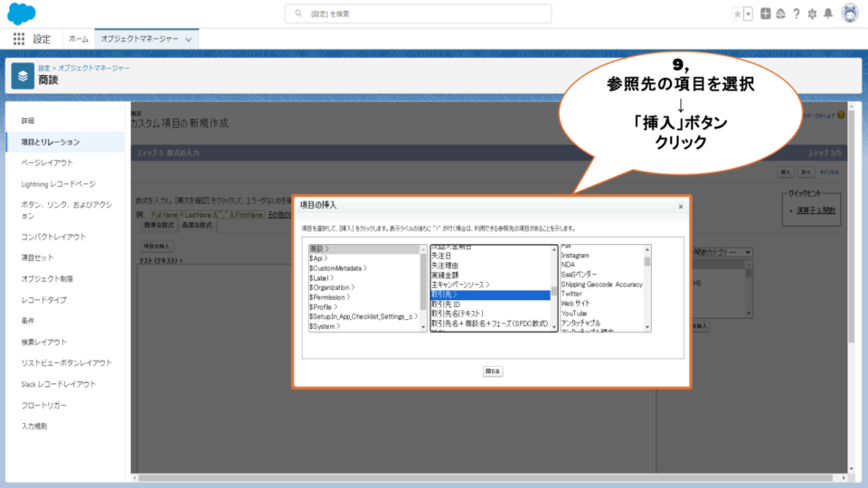Open 入力規則 in the sidebar
This screenshot has width=868, height=488.
[34, 426]
